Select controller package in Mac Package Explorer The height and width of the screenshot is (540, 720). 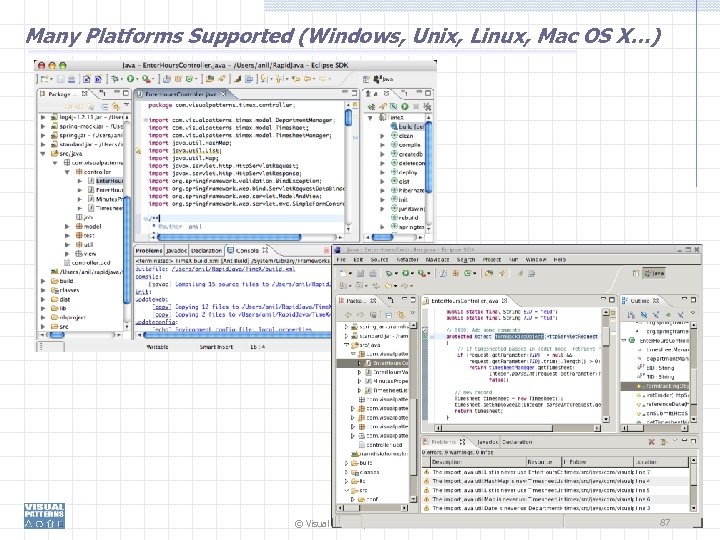tap(93, 172)
